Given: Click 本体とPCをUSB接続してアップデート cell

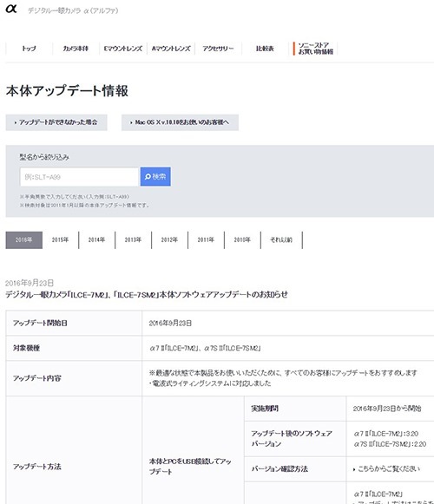Looking at the screenshot, I should [x=190, y=467].
